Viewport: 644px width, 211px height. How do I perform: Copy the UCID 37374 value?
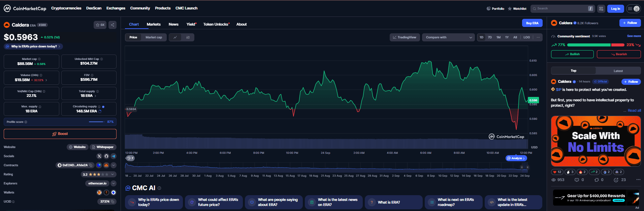coord(112,202)
